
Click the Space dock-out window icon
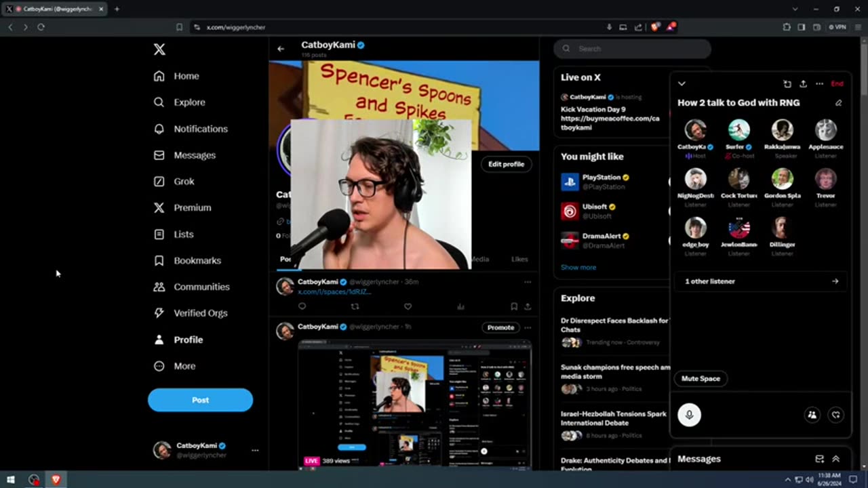787,83
